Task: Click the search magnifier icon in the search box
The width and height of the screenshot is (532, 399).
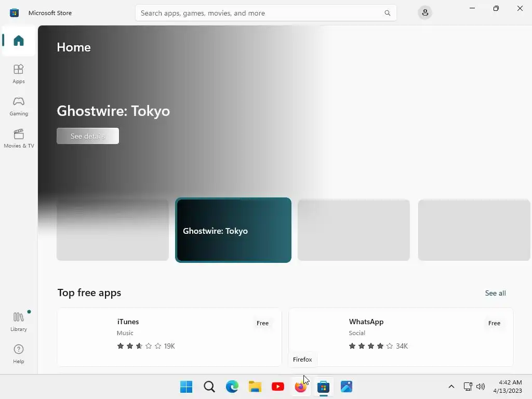Action: (387, 13)
